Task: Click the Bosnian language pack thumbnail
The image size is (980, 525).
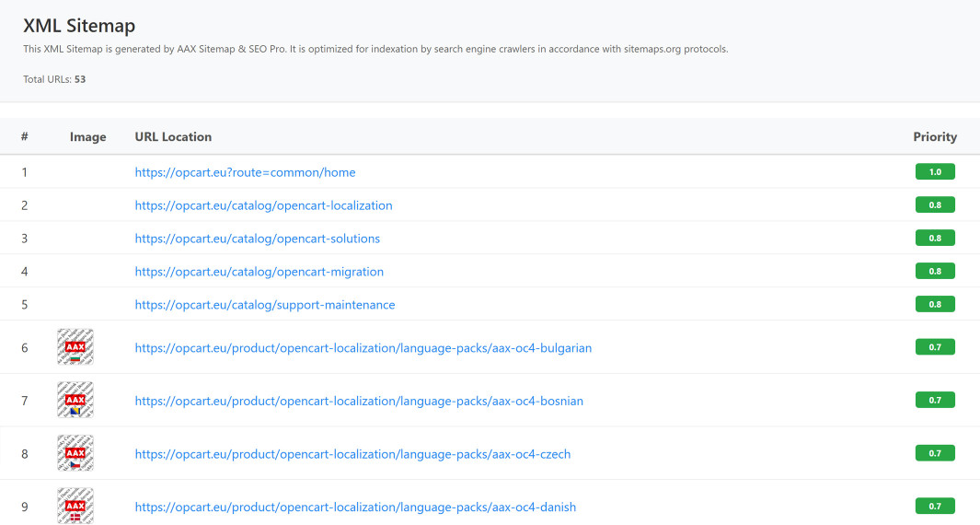Action: (x=75, y=400)
